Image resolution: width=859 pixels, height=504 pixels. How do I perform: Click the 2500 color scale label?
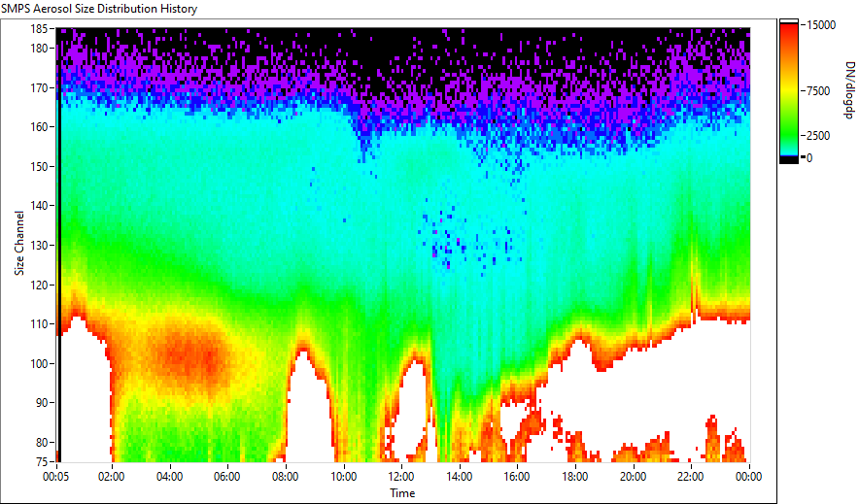coord(818,136)
